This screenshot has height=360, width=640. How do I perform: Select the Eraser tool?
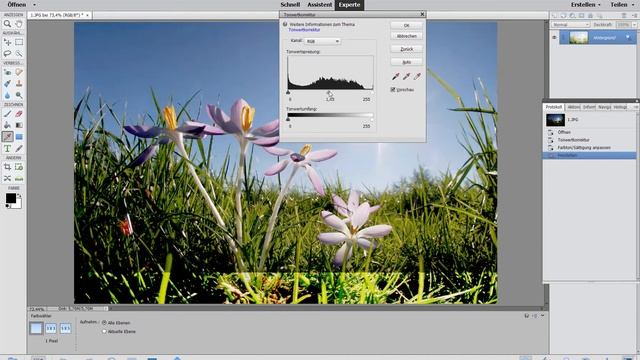coord(19,114)
